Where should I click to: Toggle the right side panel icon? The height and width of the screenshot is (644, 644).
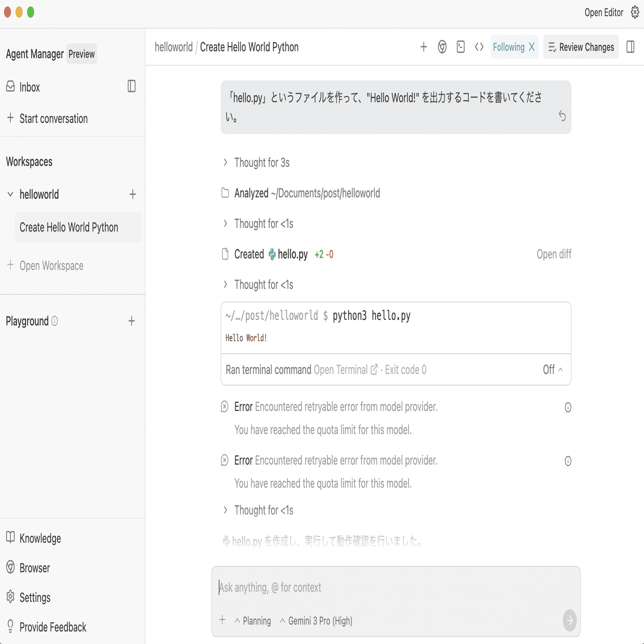[630, 47]
